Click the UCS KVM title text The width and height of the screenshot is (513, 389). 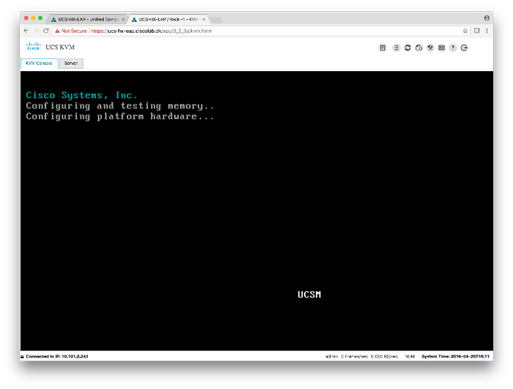tap(60, 47)
